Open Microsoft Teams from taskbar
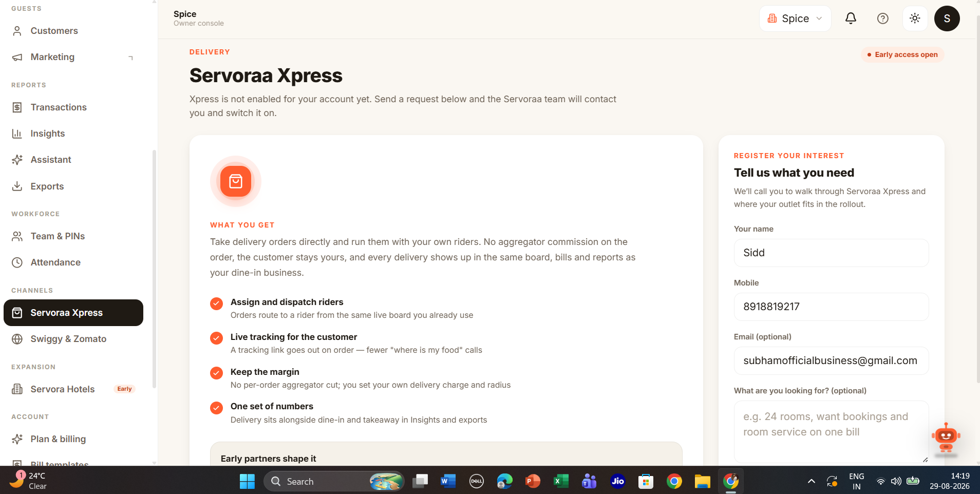Screen dimensions: 980x494 (x=589, y=481)
